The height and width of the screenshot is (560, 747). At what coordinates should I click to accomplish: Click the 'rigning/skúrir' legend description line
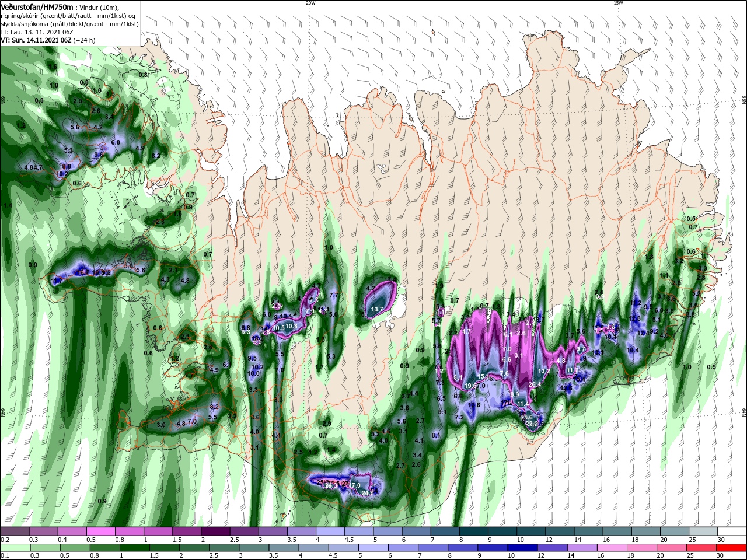[x=68, y=16]
